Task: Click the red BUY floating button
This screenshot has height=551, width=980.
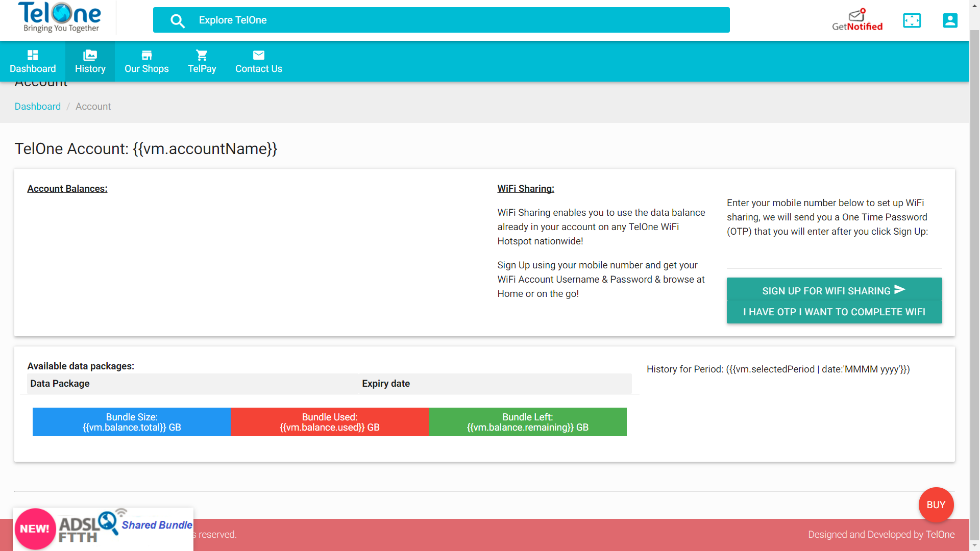Action: [x=936, y=505]
